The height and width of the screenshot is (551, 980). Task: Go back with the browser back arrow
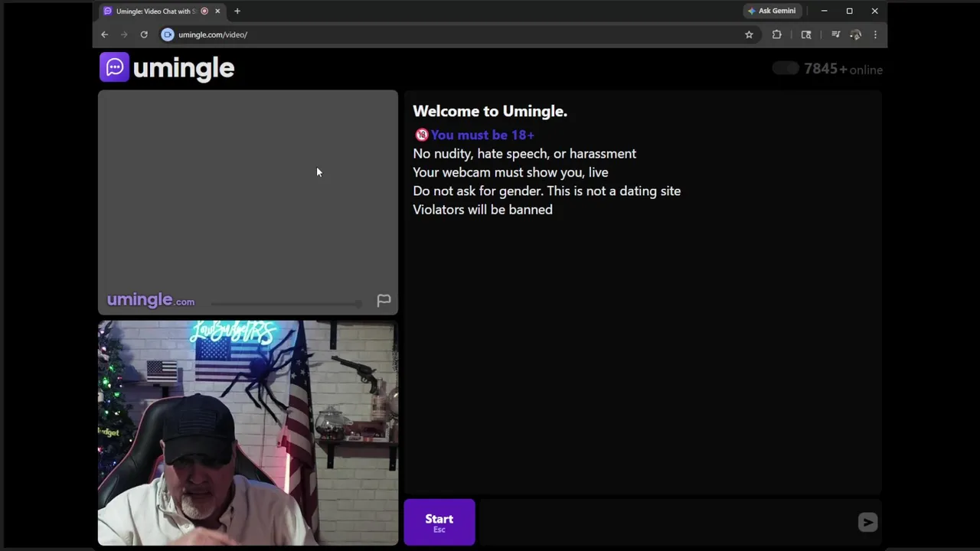(x=105, y=34)
